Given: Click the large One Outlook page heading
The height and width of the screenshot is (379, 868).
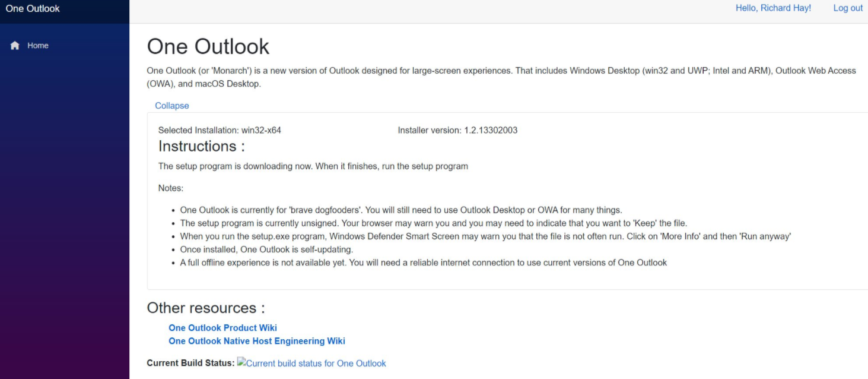Looking at the screenshot, I should (208, 46).
